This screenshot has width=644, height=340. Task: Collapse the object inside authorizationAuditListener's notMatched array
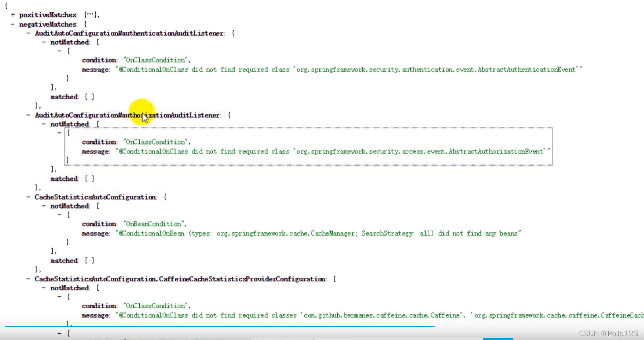pyautogui.click(x=60, y=133)
